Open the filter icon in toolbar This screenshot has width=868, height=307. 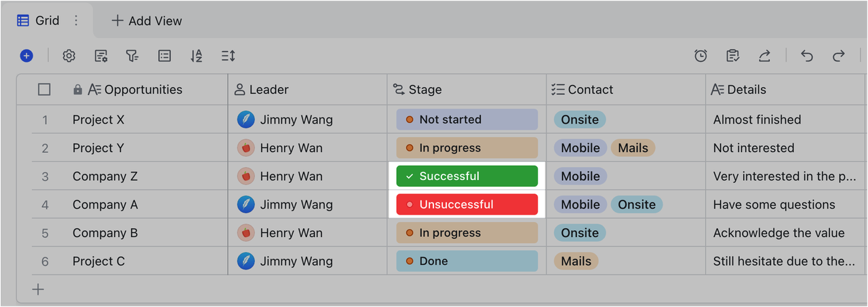(132, 56)
